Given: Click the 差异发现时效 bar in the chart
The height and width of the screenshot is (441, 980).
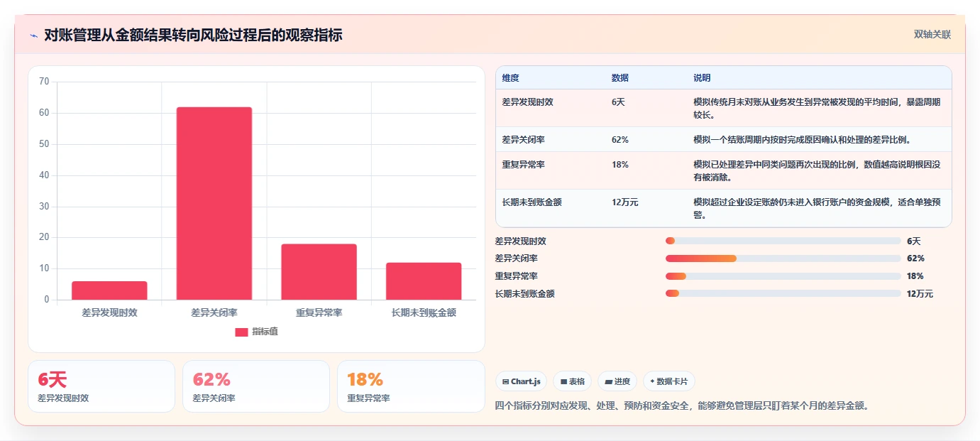Looking at the screenshot, I should 109,290.
